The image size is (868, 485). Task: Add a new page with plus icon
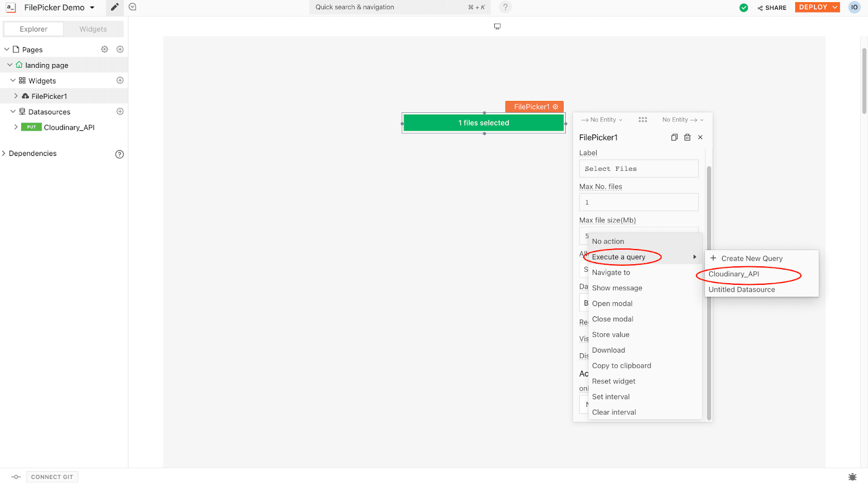[120, 49]
